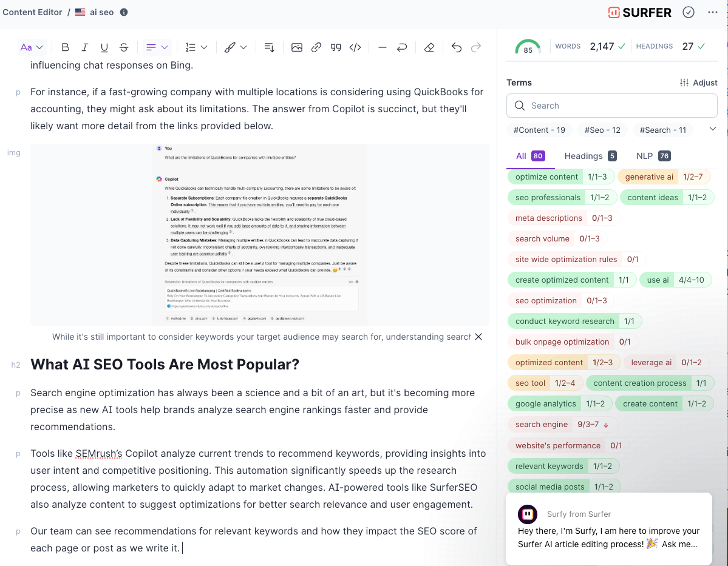Insert a link using the link icon
This screenshot has height=566, width=728.
tap(316, 47)
